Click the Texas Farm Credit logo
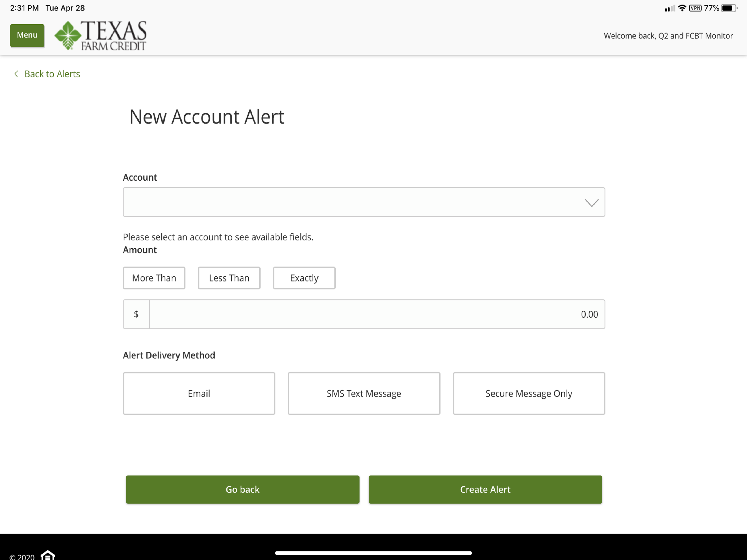Image resolution: width=747 pixels, height=560 pixels. 101,36
